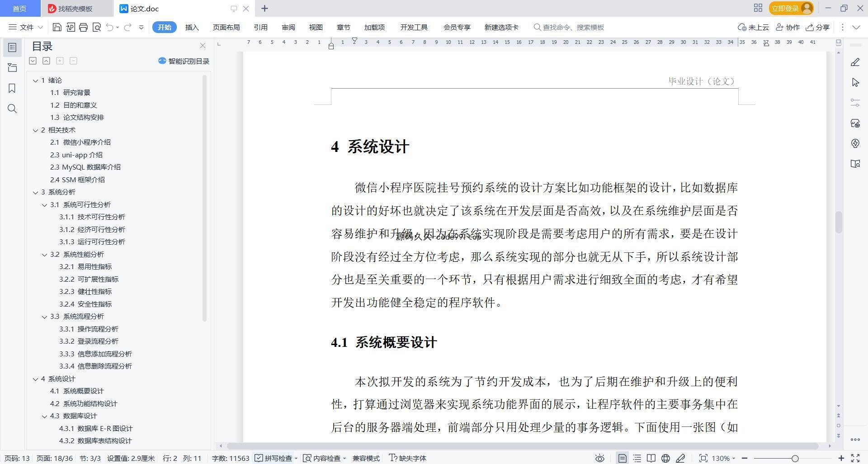Promote heading level plus icon
Viewport: 868px width, 464px height.
pyautogui.click(x=60, y=61)
